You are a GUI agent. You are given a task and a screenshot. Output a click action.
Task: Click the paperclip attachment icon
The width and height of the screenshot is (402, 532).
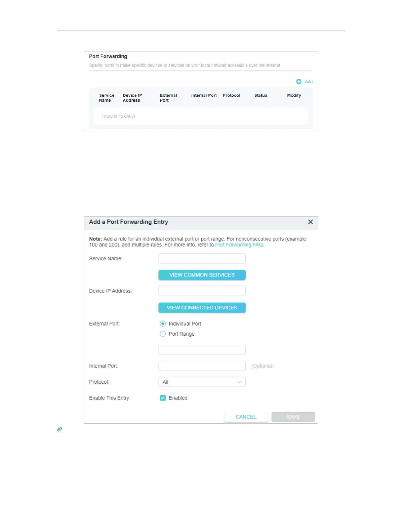point(59,429)
